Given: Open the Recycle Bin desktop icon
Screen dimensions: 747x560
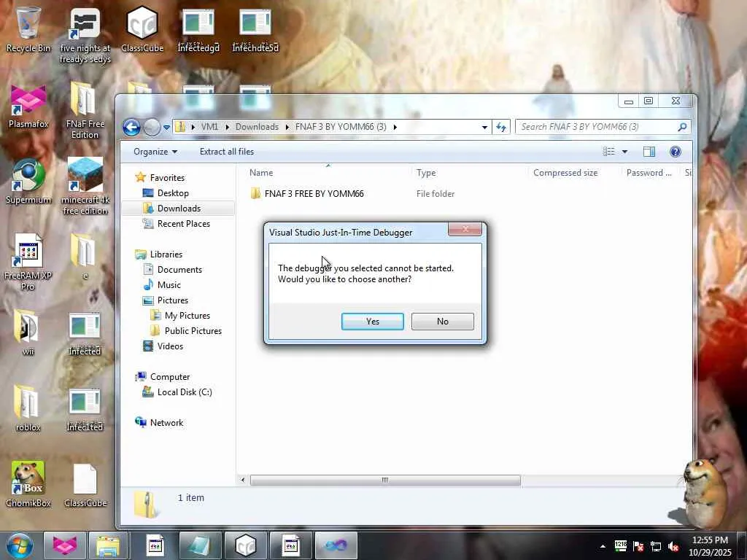Looking at the screenshot, I should coord(28,29).
